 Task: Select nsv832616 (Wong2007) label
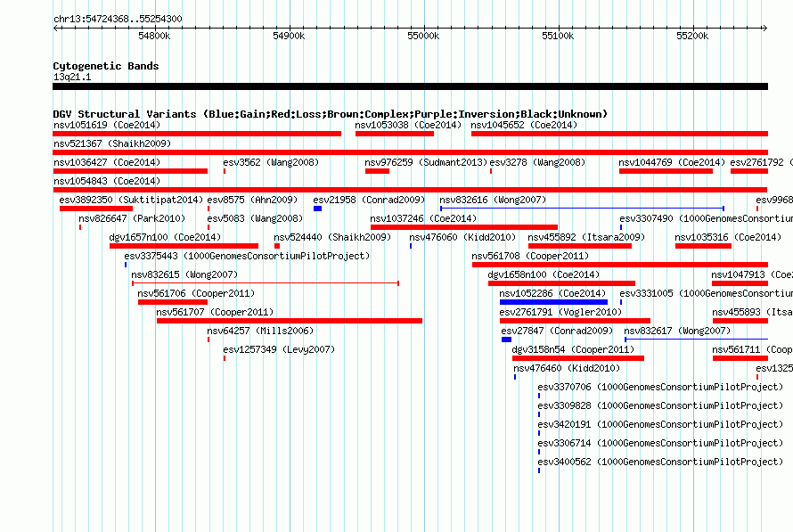point(493,200)
